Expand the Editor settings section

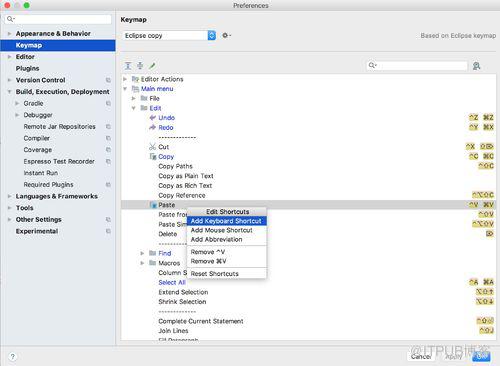pyautogui.click(x=9, y=57)
